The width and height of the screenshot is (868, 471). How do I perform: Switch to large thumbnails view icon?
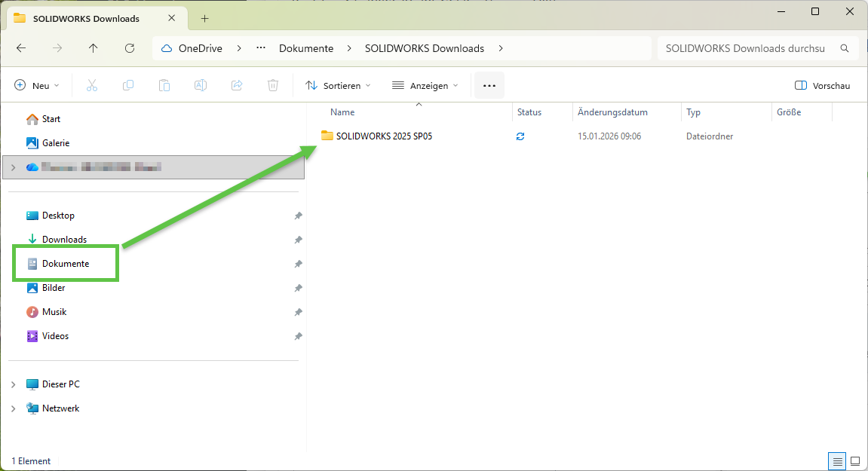(x=855, y=460)
